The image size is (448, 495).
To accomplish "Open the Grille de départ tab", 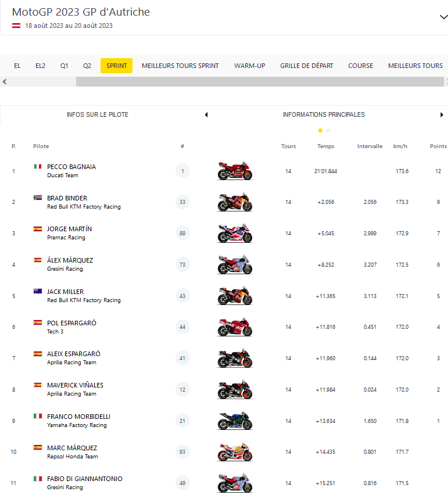I will point(306,66).
